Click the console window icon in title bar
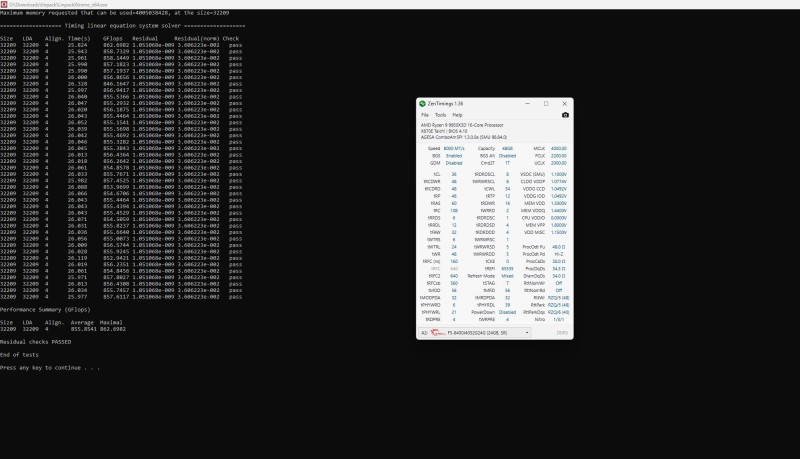 (x=4, y=4)
